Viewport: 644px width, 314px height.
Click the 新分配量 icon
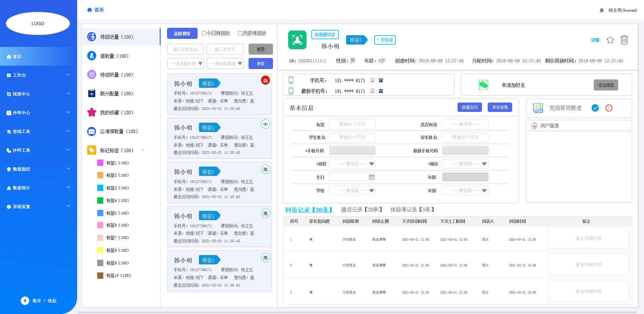92,93
